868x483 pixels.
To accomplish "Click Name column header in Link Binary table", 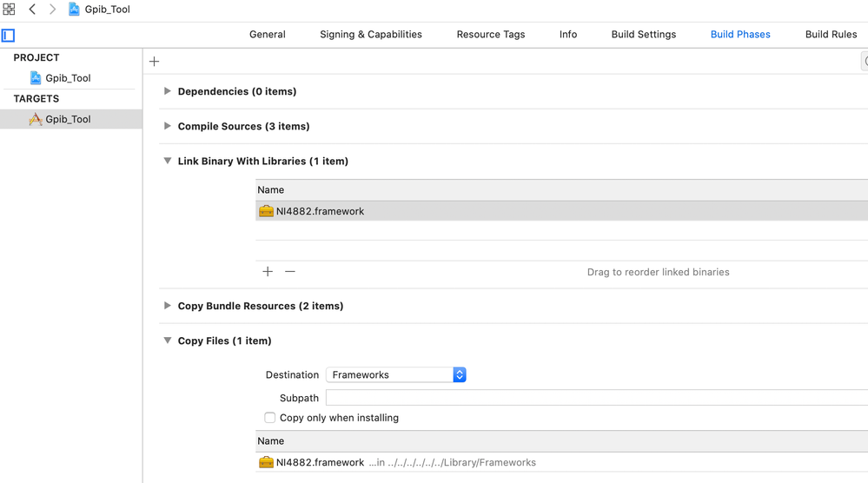I will 561,189.
